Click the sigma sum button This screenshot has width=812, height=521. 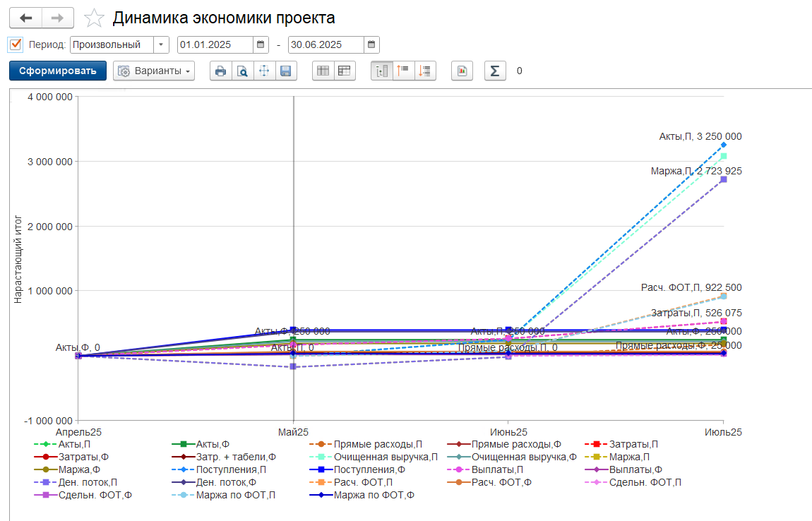coord(495,71)
